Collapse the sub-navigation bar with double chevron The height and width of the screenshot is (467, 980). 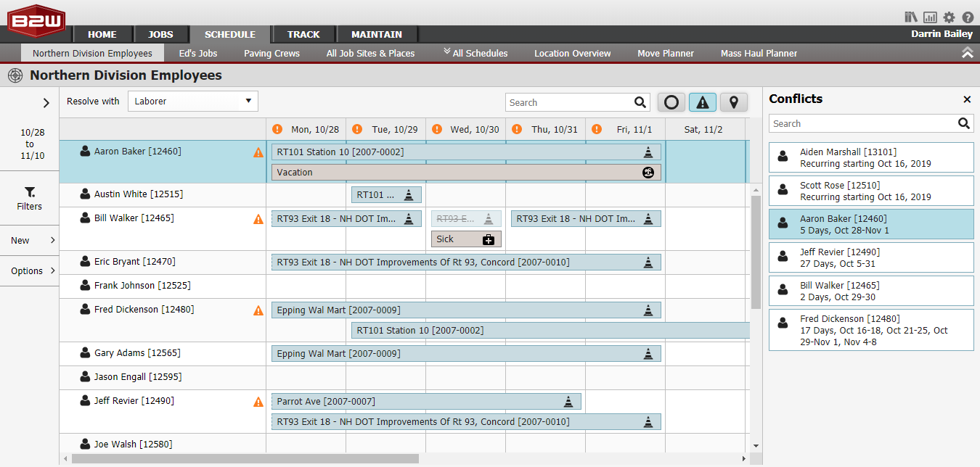click(x=967, y=53)
